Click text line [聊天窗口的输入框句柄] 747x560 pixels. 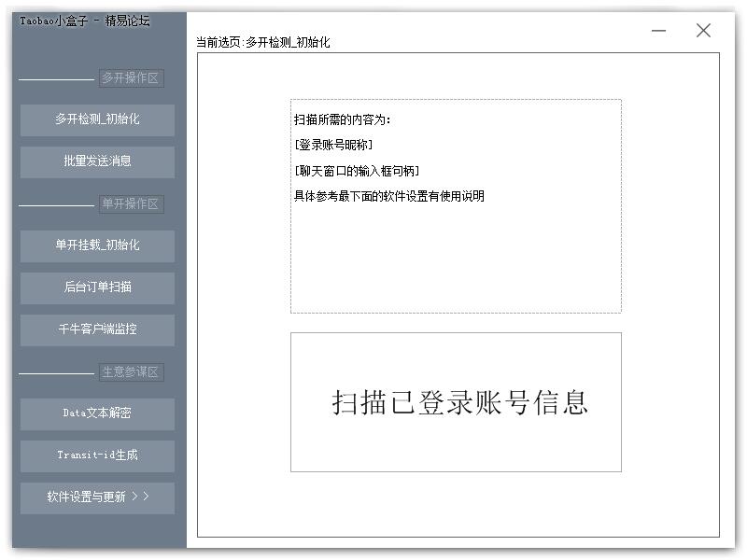pos(357,171)
